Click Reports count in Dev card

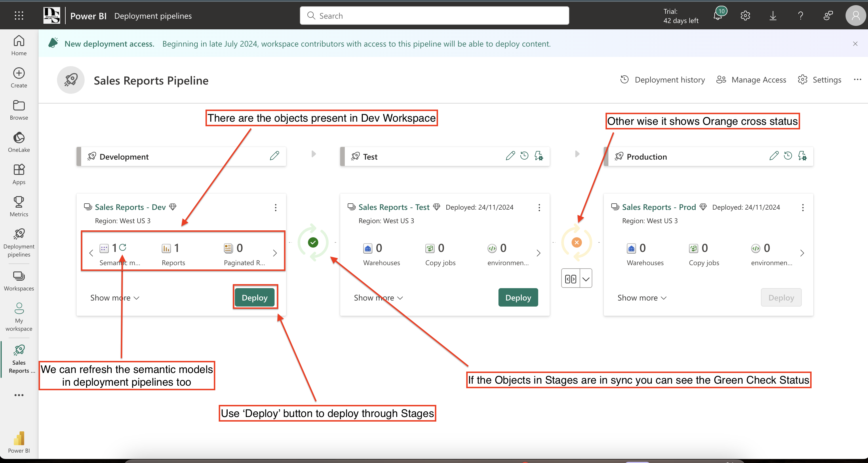tap(173, 254)
